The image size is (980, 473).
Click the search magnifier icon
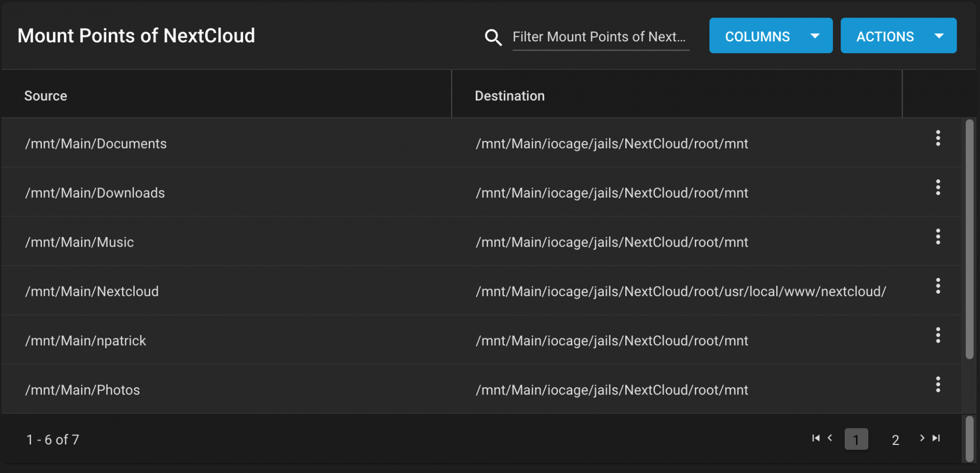click(493, 37)
